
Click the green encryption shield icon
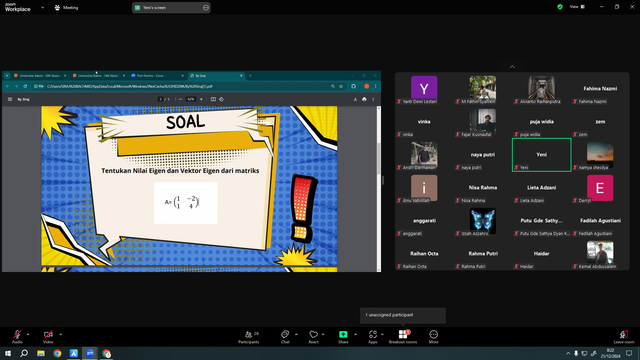click(560, 7)
